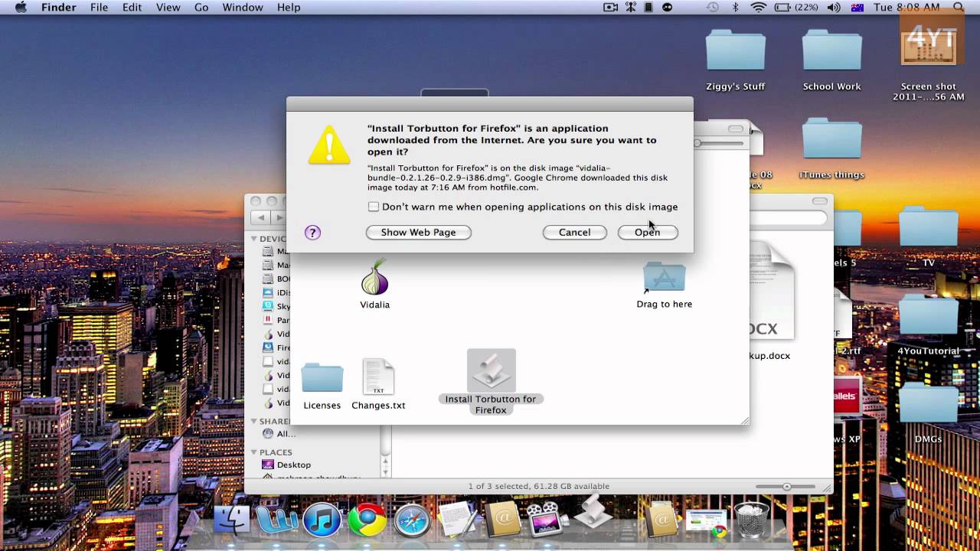980x551 pixels.
Task: Click the battery 22% indicator
Action: click(795, 7)
